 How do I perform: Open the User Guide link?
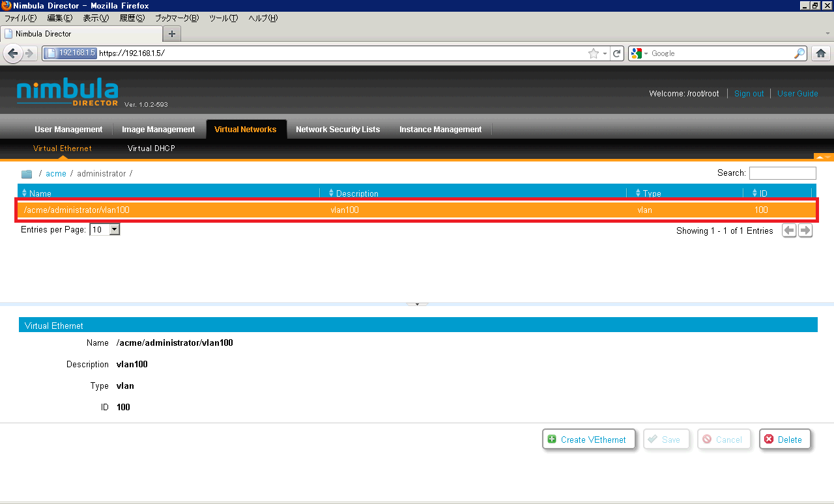point(798,94)
